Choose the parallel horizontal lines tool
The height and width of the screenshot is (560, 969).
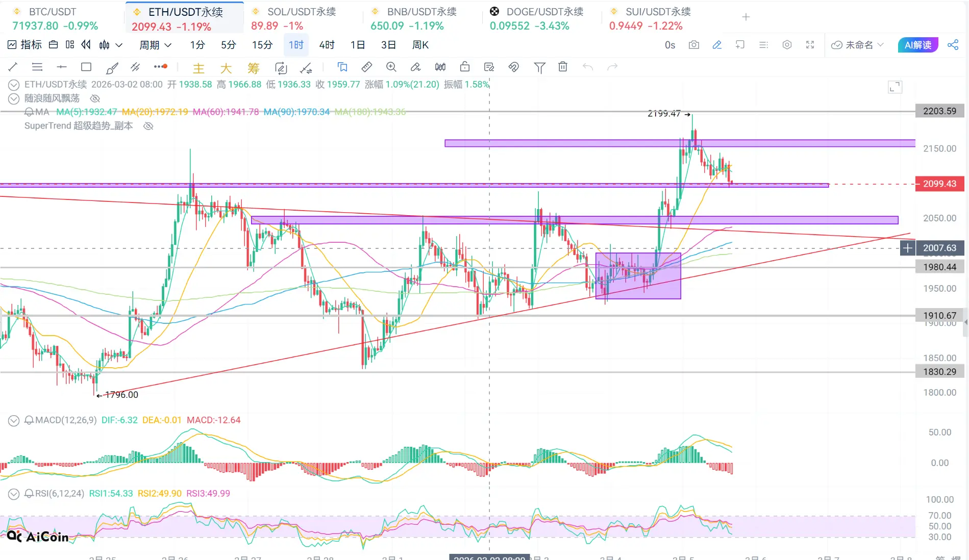[37, 67]
